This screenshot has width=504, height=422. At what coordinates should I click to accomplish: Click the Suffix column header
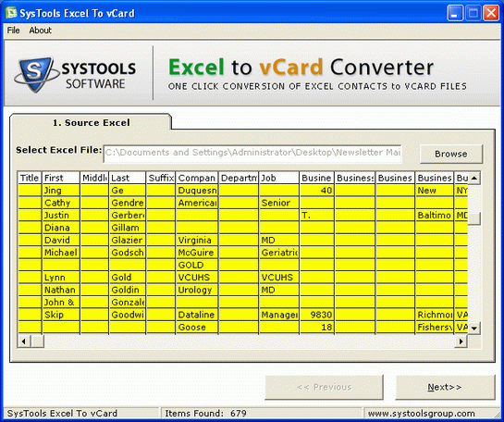click(161, 178)
